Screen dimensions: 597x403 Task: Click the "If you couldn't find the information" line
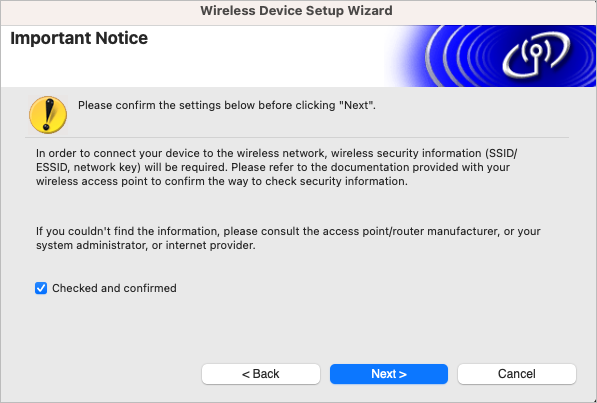(288, 231)
